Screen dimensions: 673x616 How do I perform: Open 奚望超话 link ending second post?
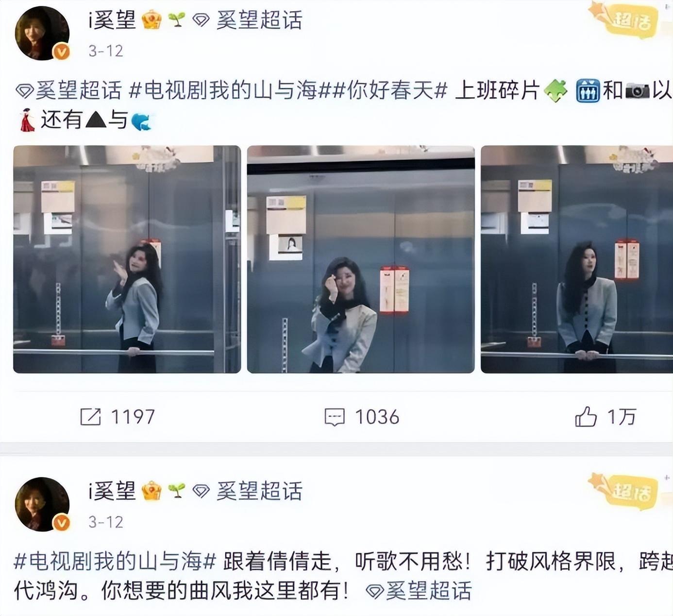[419, 591]
